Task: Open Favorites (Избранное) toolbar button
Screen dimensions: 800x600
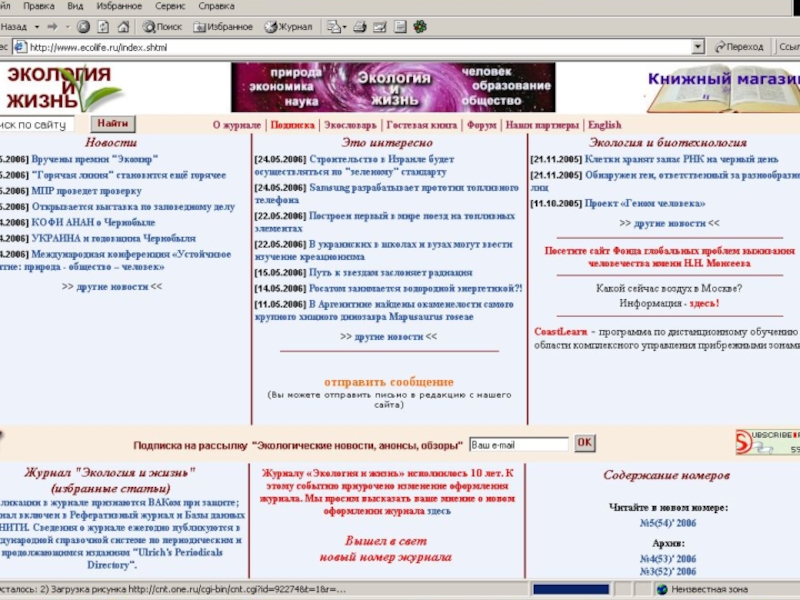Action: 223,27
